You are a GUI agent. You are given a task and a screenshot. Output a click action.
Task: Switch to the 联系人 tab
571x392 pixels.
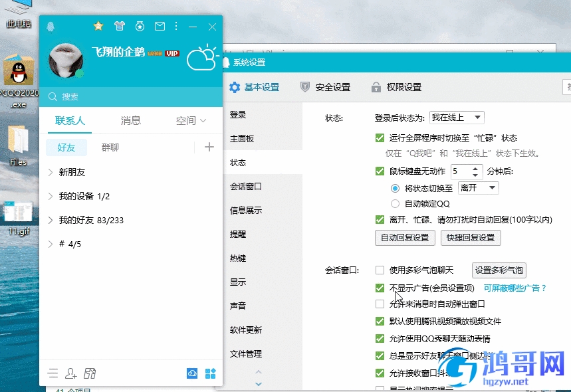70,120
